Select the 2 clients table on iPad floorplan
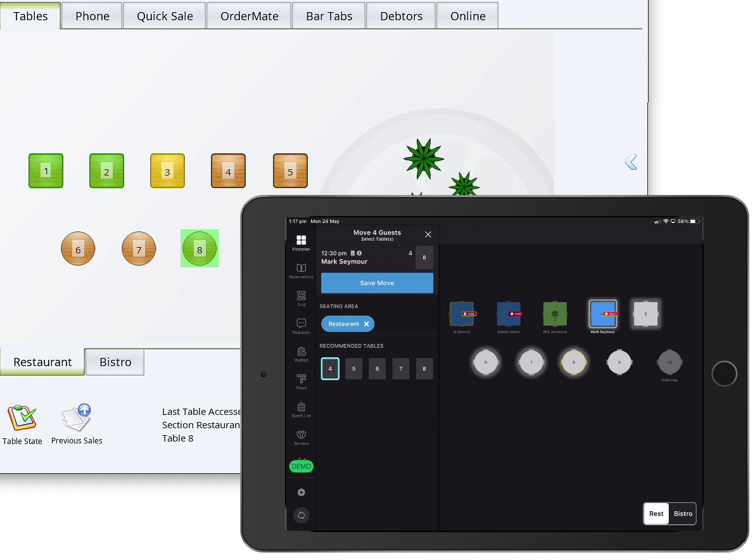 462,314
